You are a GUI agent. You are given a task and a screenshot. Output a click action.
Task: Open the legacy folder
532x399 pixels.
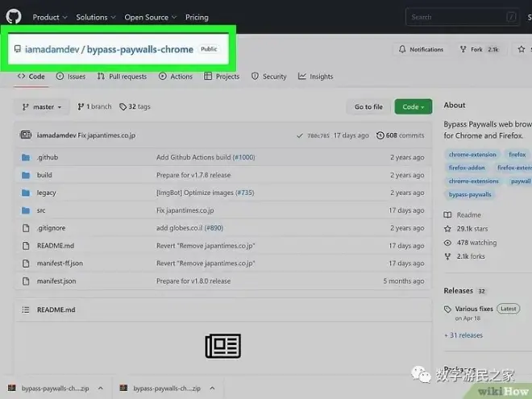pos(47,193)
